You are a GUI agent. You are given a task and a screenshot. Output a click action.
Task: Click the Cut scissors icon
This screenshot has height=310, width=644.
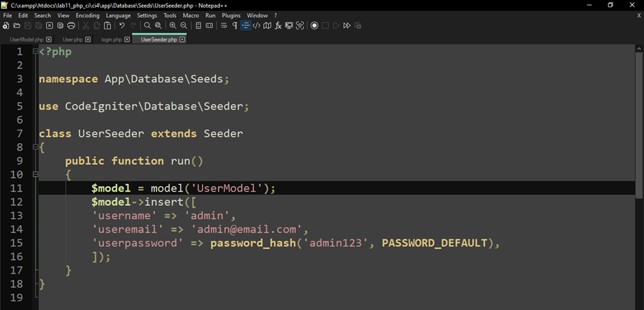[x=86, y=25]
